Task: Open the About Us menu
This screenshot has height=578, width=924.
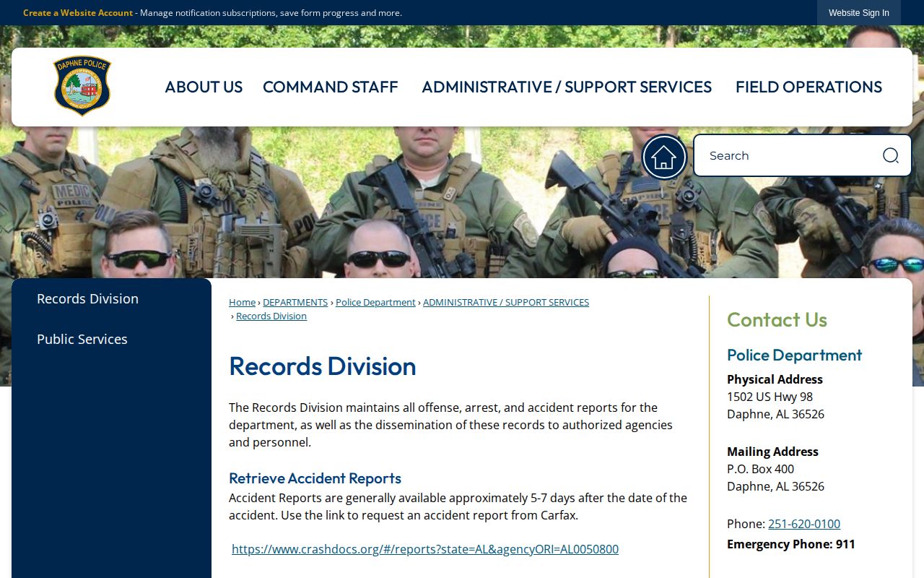Action: tap(204, 87)
